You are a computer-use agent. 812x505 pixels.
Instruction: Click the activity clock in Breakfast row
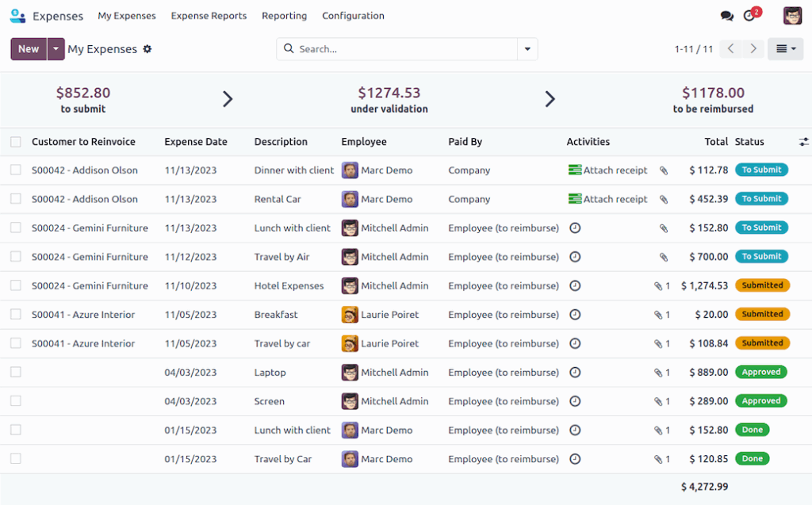click(575, 315)
